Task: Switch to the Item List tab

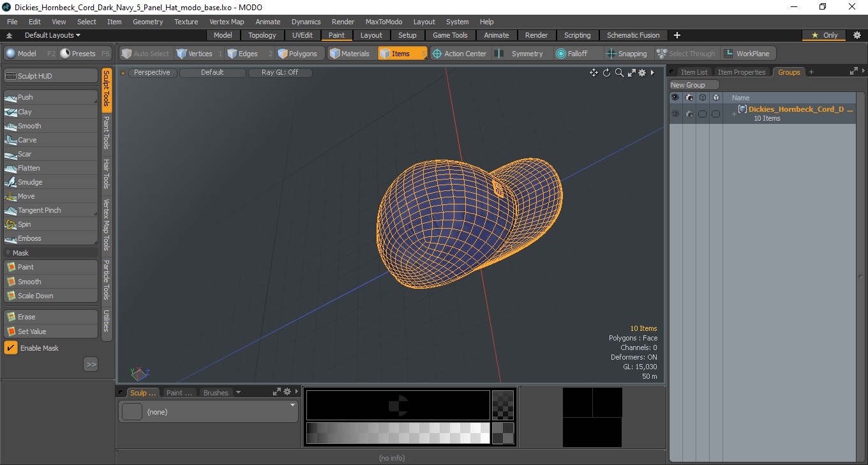Action: pyautogui.click(x=694, y=72)
